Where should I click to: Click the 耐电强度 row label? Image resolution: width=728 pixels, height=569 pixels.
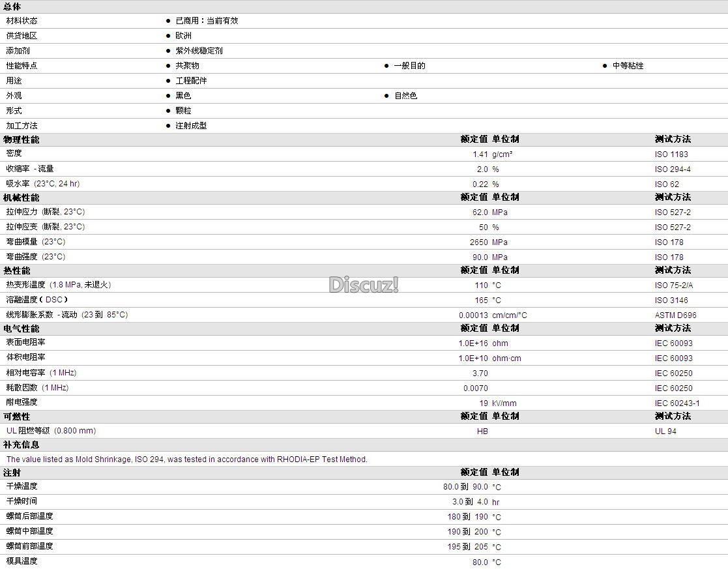point(22,402)
